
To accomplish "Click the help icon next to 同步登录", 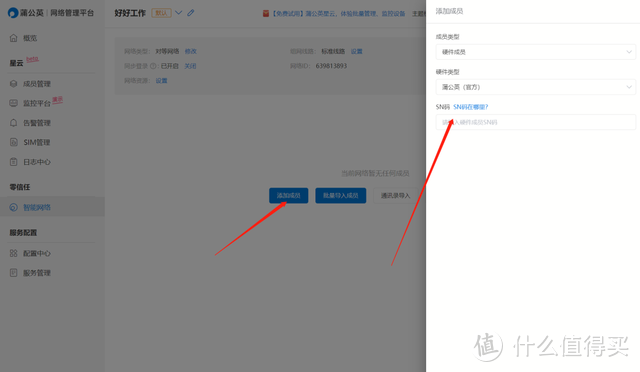I will [153, 66].
